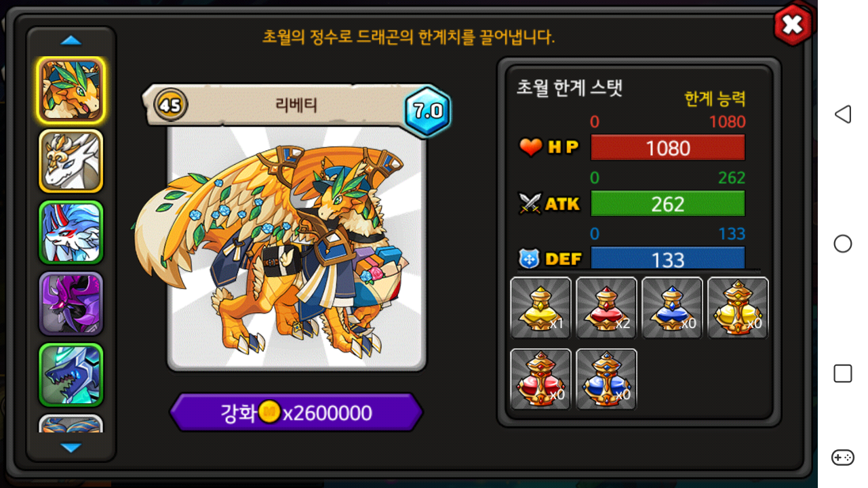This screenshot has width=868, height=488.
Task: Select the large yellow essence potion
Action: click(x=738, y=308)
